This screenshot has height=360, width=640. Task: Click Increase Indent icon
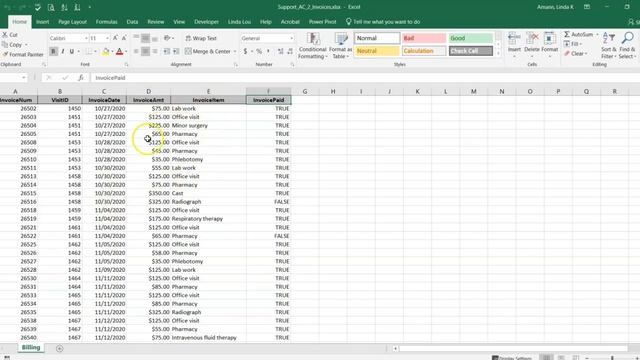pyautogui.click(x=176, y=51)
